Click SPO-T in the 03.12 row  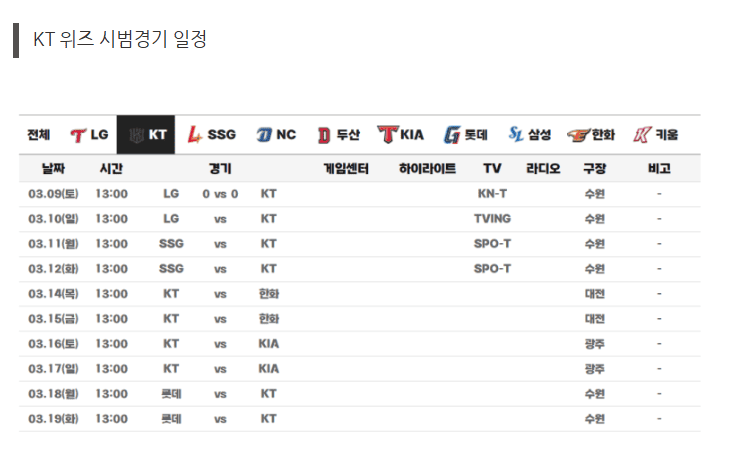[x=492, y=269]
